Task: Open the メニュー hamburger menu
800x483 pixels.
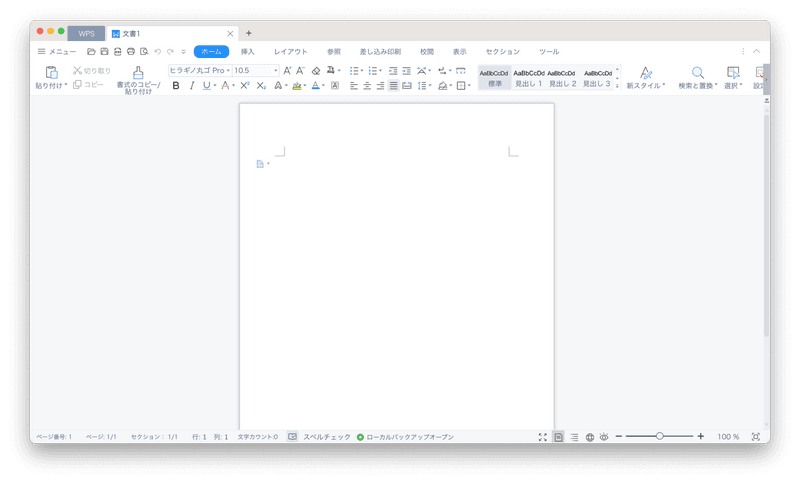Action: (57, 52)
